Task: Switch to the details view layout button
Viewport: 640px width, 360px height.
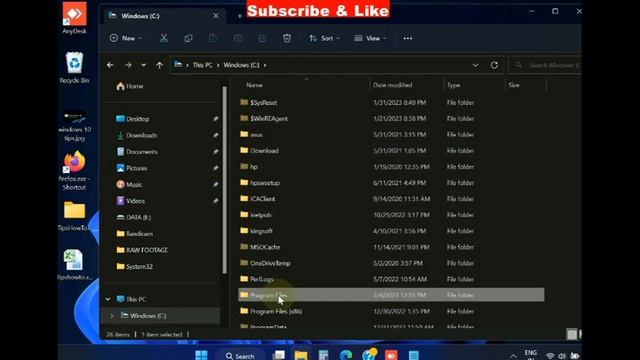Action: click(x=571, y=334)
